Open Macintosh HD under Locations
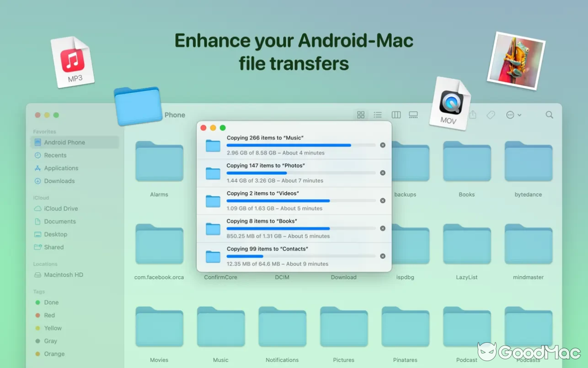 63,275
